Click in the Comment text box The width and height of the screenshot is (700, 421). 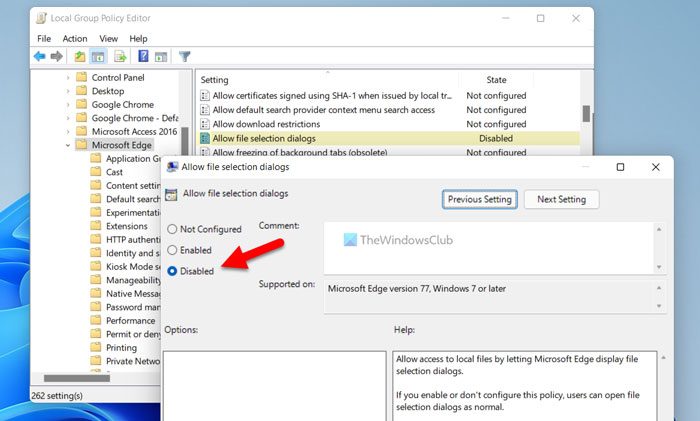click(x=489, y=248)
